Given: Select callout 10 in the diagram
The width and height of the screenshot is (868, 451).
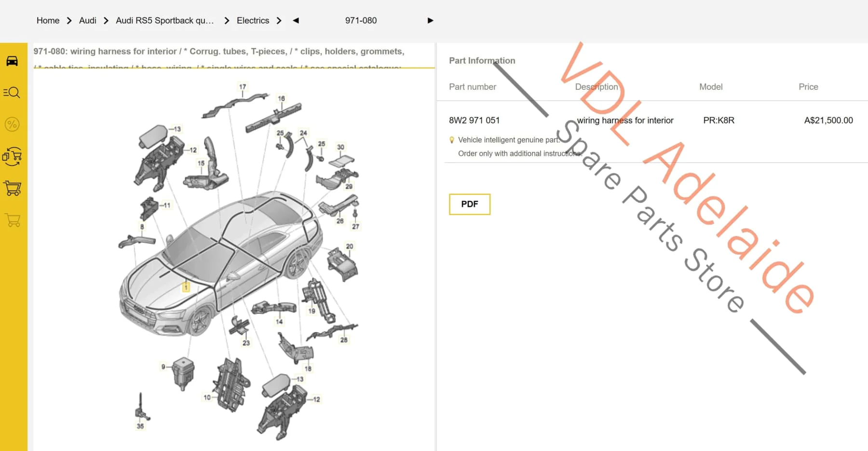Looking at the screenshot, I should pos(207,397).
